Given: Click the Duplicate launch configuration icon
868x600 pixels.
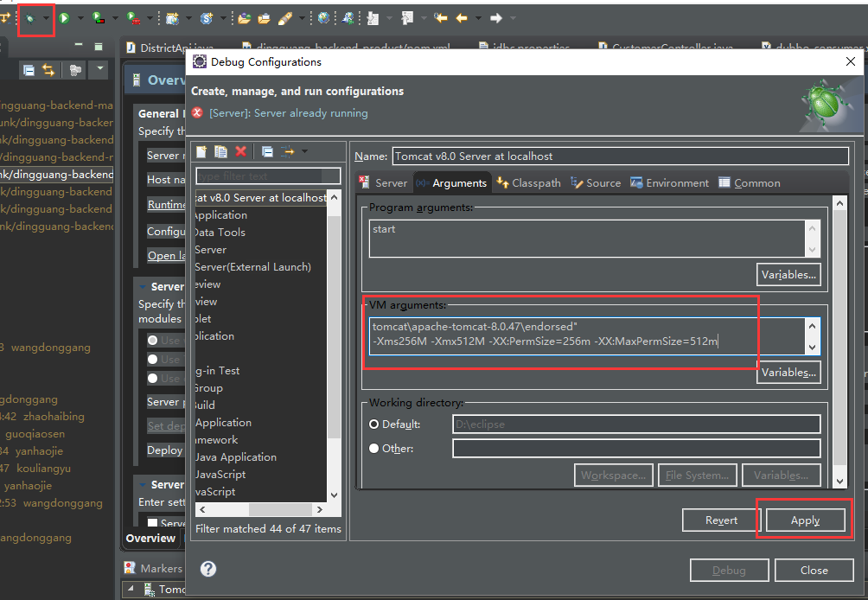Looking at the screenshot, I should coord(220,151).
